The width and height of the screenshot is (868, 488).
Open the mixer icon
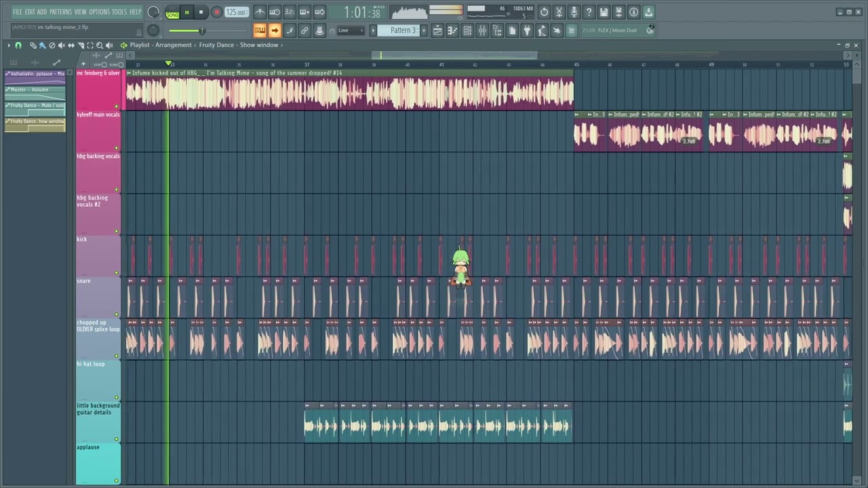(x=482, y=30)
